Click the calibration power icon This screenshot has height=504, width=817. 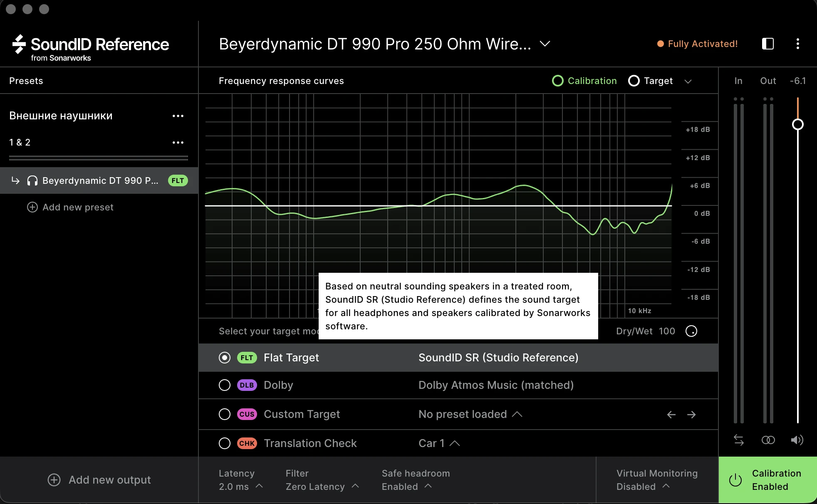pos(735,480)
